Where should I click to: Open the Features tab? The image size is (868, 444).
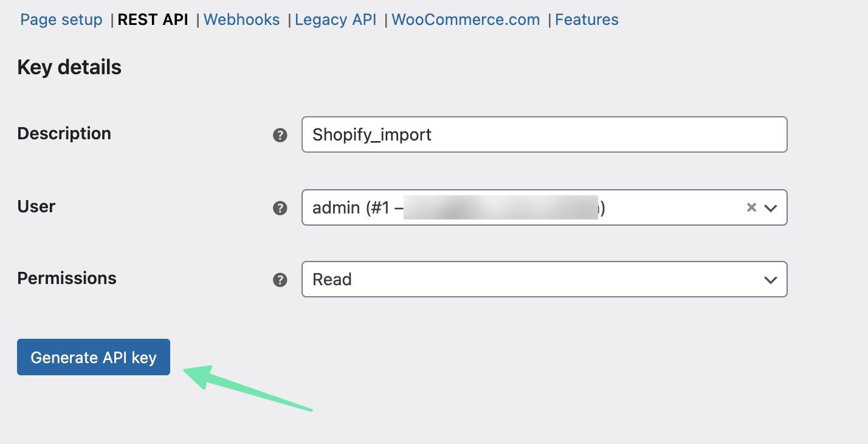click(587, 20)
